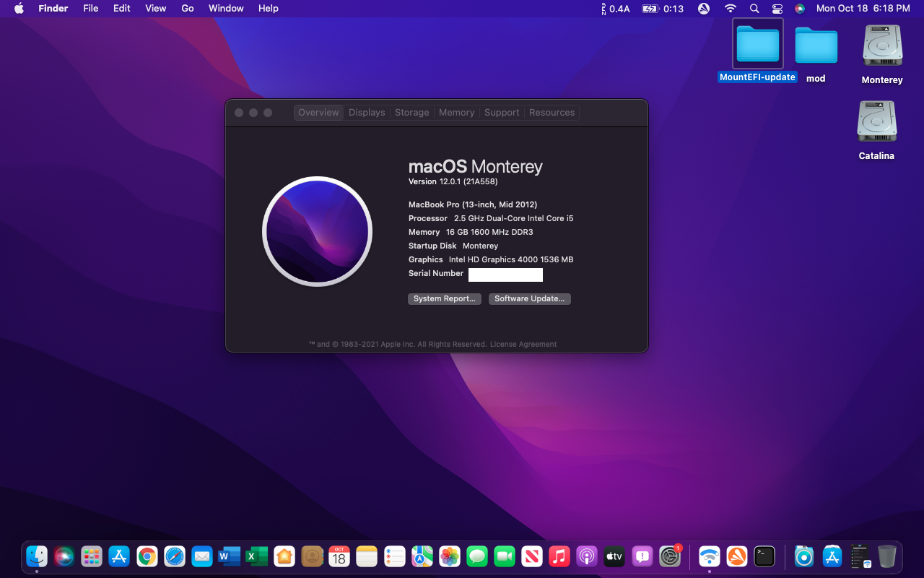Viewport: 924px width, 578px height.
Task: Open the wireless diagnostics app in Dock
Action: tap(710, 556)
